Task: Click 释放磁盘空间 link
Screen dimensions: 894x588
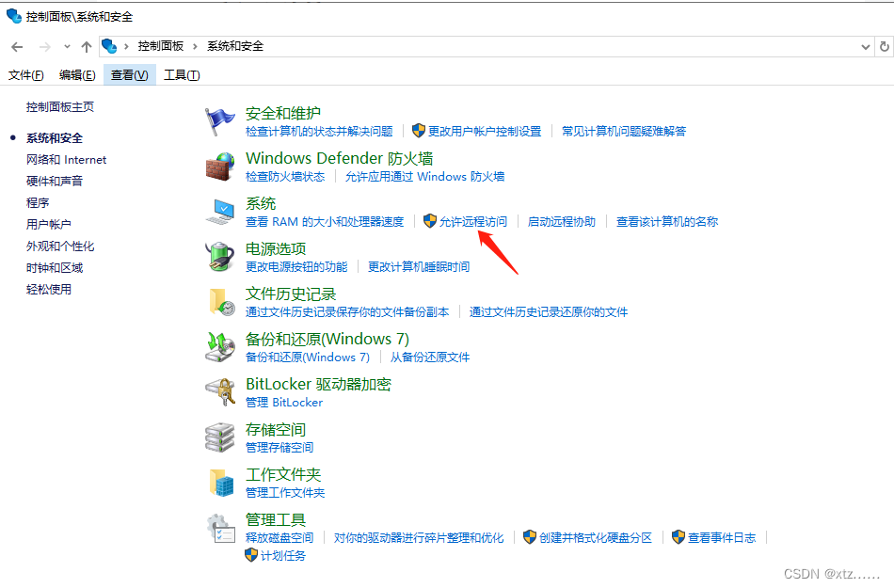Action: pyautogui.click(x=279, y=537)
